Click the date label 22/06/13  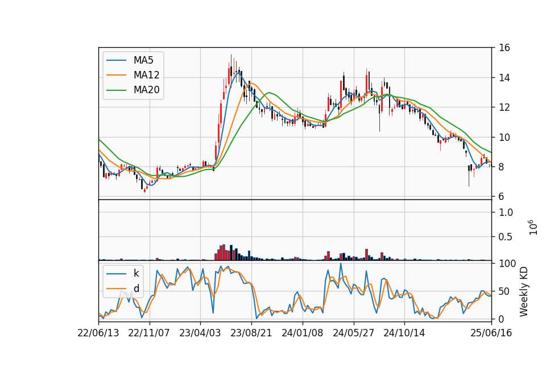click(98, 333)
